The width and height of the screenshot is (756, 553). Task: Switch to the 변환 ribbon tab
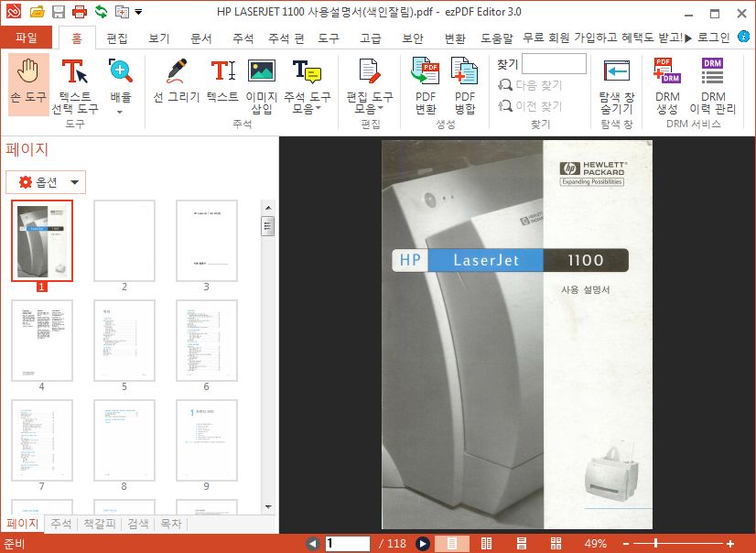[x=454, y=38]
